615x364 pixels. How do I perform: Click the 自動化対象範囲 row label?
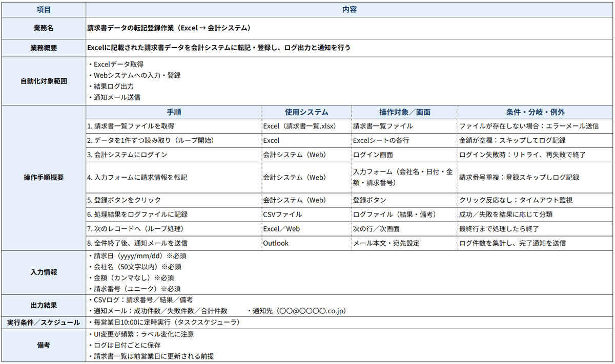click(43, 80)
